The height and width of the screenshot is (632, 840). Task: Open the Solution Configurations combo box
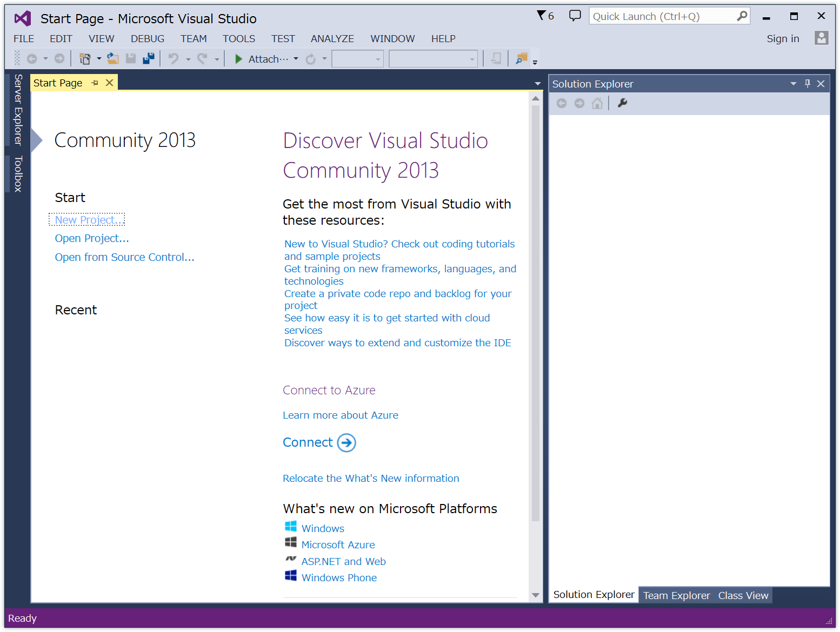click(357, 58)
